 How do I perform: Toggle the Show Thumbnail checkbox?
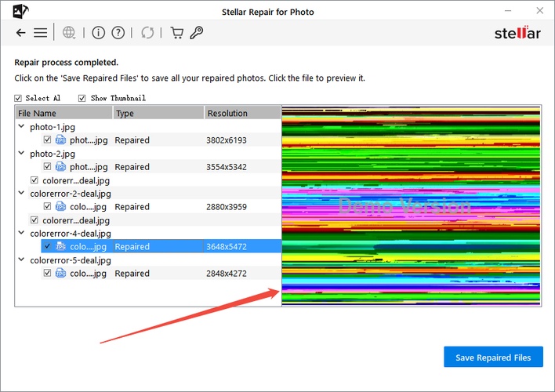click(x=82, y=98)
